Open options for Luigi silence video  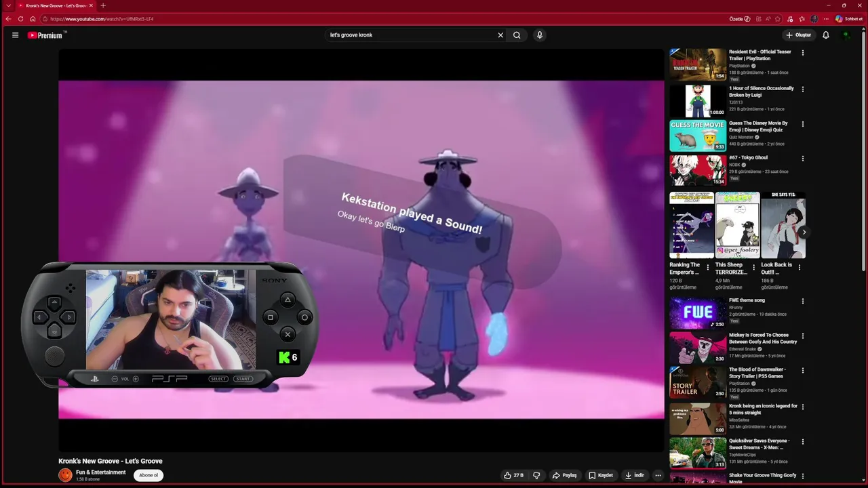[x=803, y=89]
